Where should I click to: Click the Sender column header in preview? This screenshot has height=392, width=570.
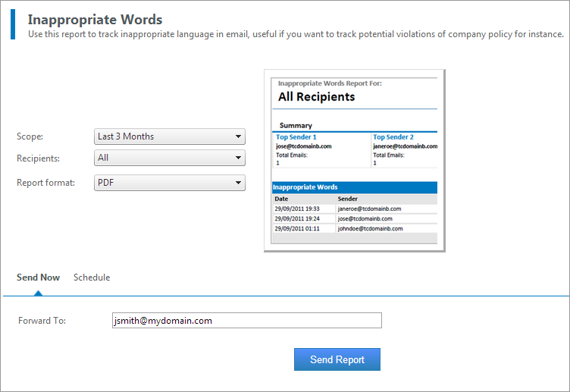click(348, 199)
